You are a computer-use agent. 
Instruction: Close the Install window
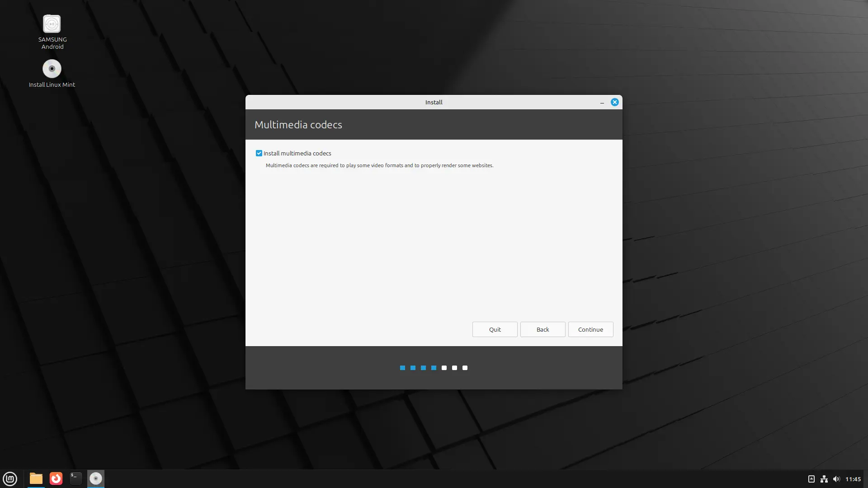614,102
